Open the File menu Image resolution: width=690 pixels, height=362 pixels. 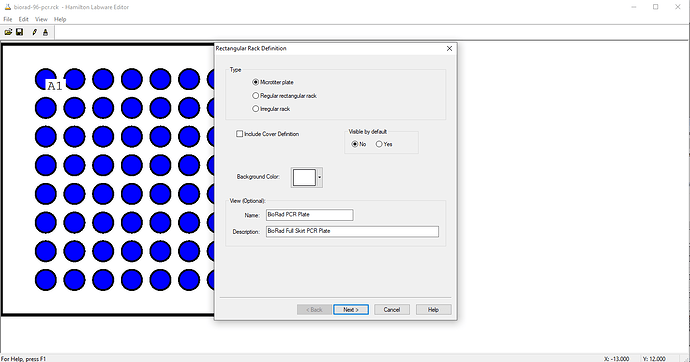tap(7, 19)
